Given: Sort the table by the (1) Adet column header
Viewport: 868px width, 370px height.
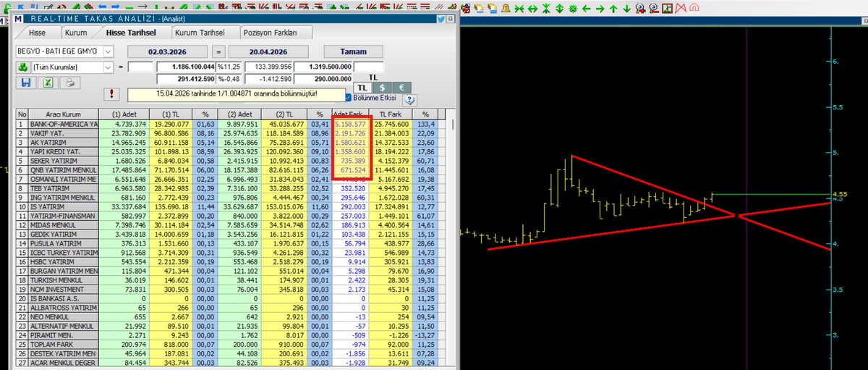Looking at the screenshot, I should (x=124, y=114).
